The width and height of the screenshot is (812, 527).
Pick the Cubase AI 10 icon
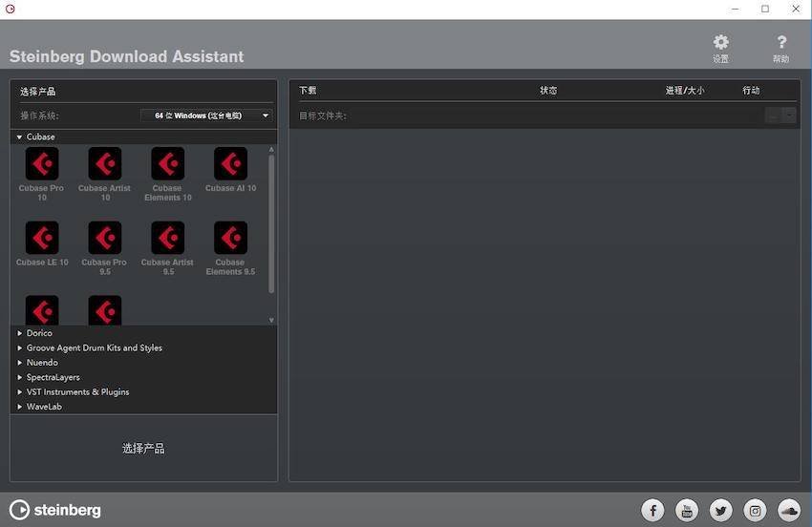click(x=230, y=163)
